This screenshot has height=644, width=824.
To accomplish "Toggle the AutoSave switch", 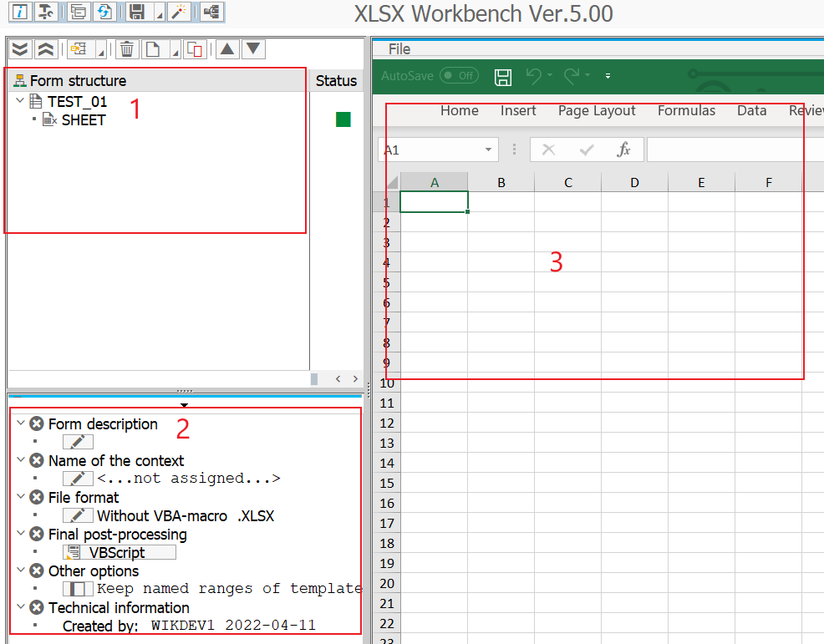I will (x=459, y=76).
